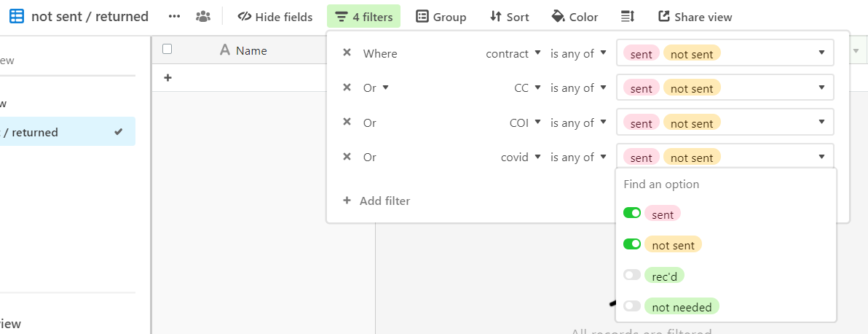Select all records checkbox in header
This screenshot has height=334, width=868.
167,50
